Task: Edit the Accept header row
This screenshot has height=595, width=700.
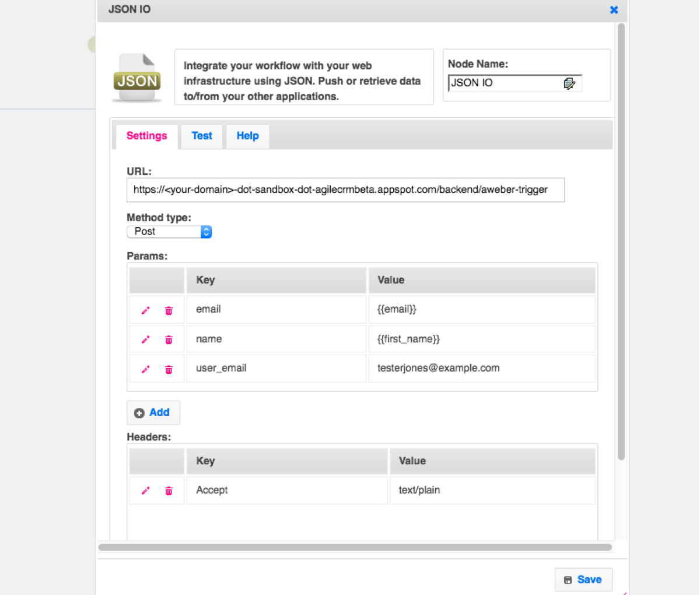Action: click(146, 491)
